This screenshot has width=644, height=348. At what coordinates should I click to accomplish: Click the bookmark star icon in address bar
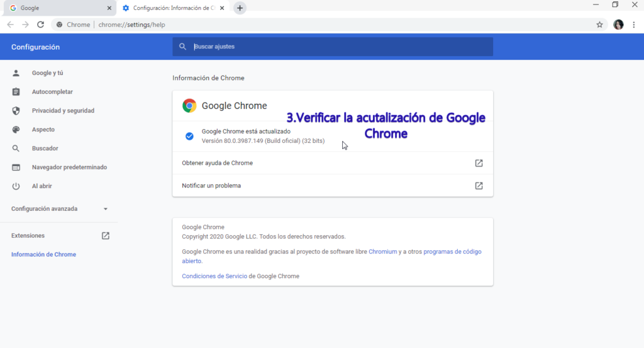(x=599, y=25)
